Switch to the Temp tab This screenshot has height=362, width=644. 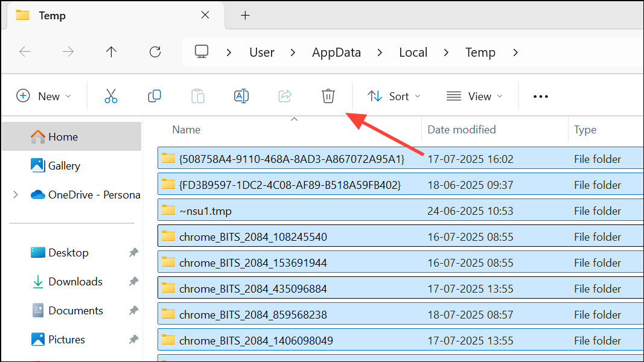(x=51, y=15)
